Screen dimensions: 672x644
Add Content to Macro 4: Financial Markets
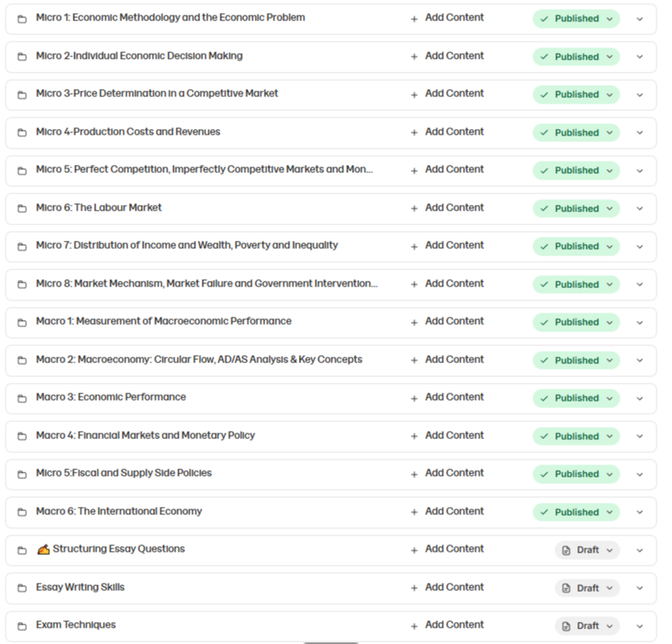click(x=447, y=435)
